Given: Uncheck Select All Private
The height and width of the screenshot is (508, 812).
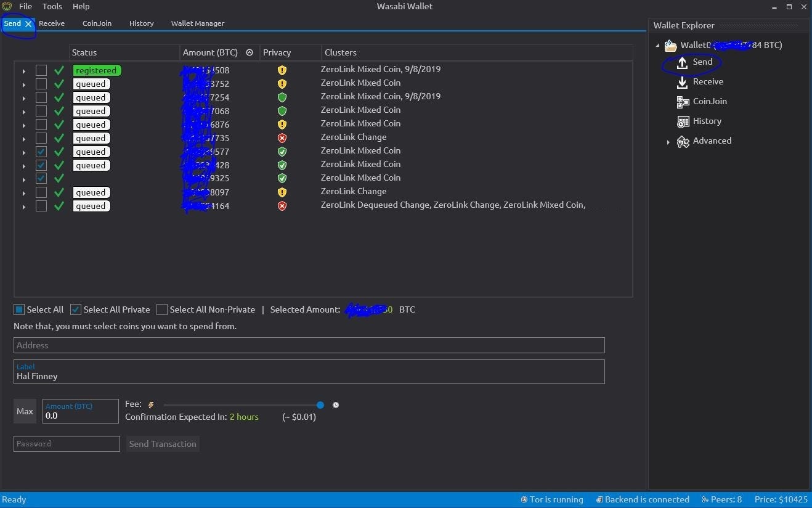Looking at the screenshot, I should (x=76, y=309).
